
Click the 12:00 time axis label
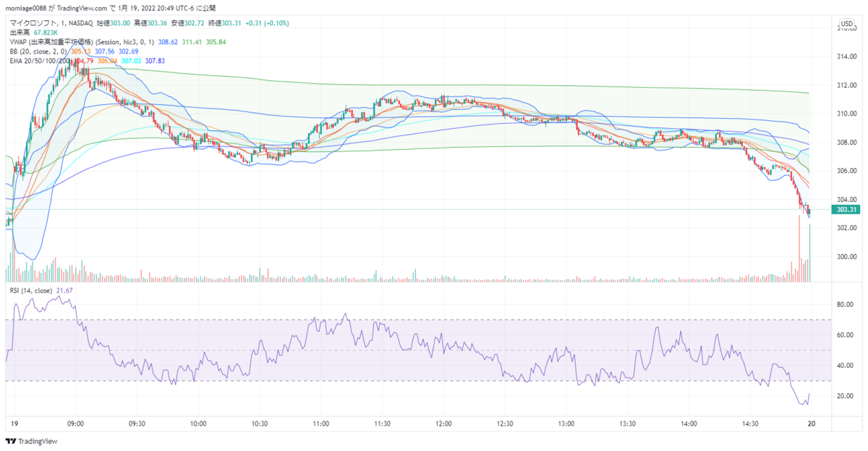coord(444,424)
